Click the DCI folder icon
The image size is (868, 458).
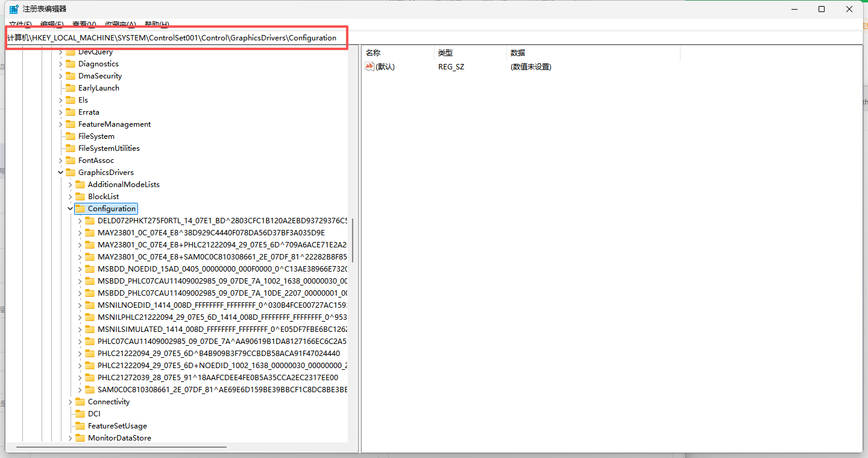click(80, 414)
